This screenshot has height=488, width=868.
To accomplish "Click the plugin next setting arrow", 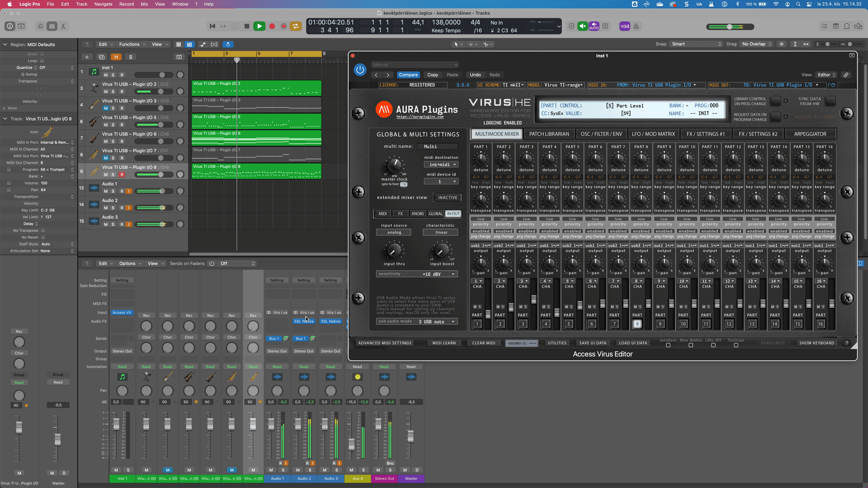I will [x=388, y=75].
